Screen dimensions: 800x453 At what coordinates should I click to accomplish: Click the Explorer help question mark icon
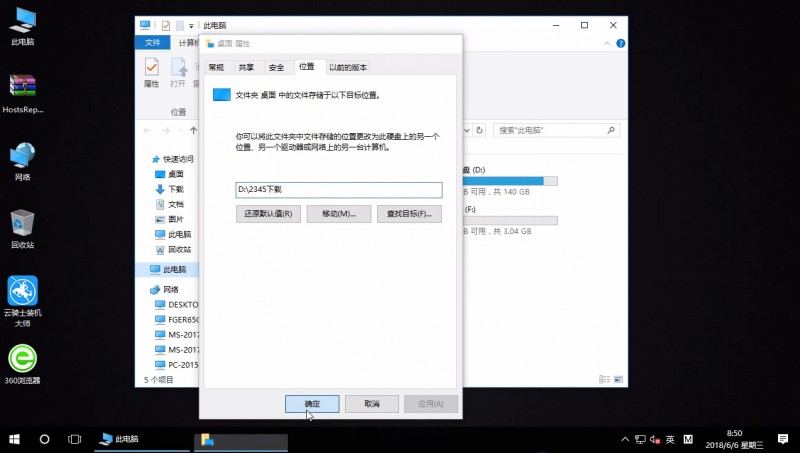tap(620, 43)
